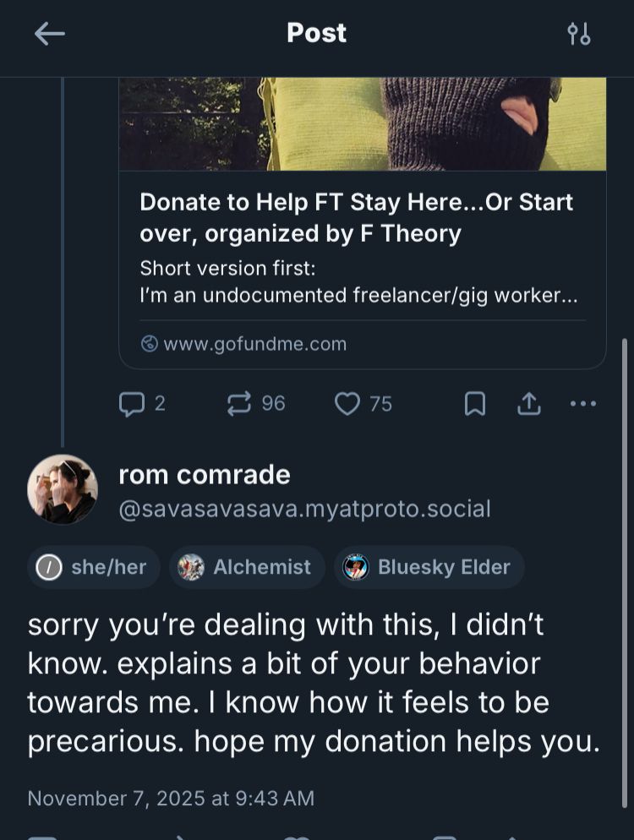Click the Bluesky Elder badge

tap(429, 567)
